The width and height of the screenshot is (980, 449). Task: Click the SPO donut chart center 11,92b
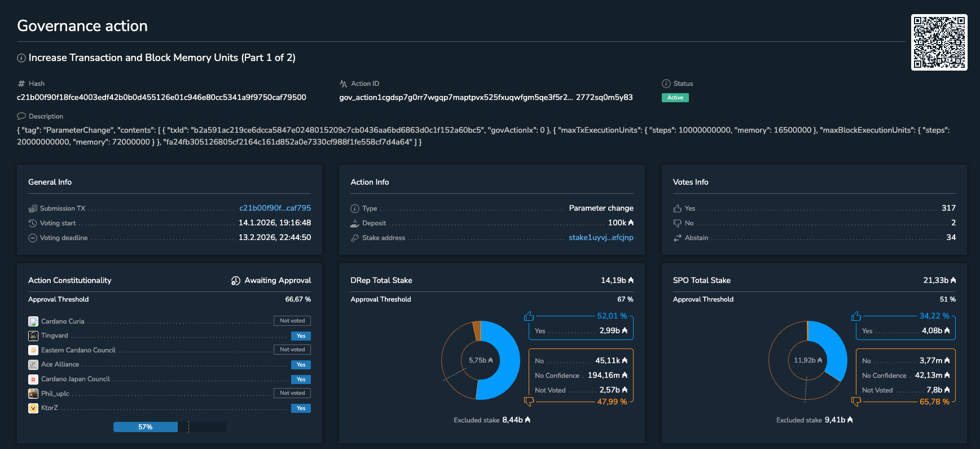click(808, 360)
